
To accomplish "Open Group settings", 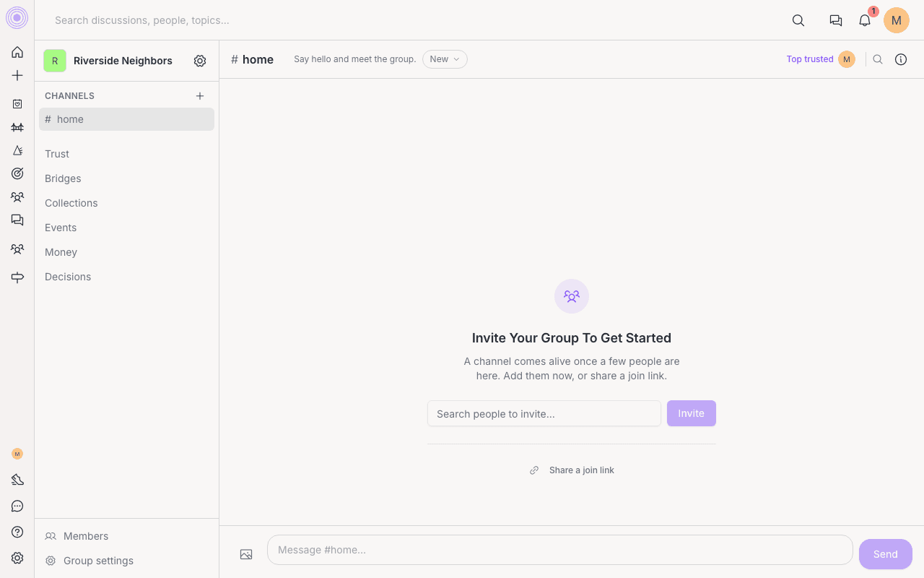I will tap(90, 561).
